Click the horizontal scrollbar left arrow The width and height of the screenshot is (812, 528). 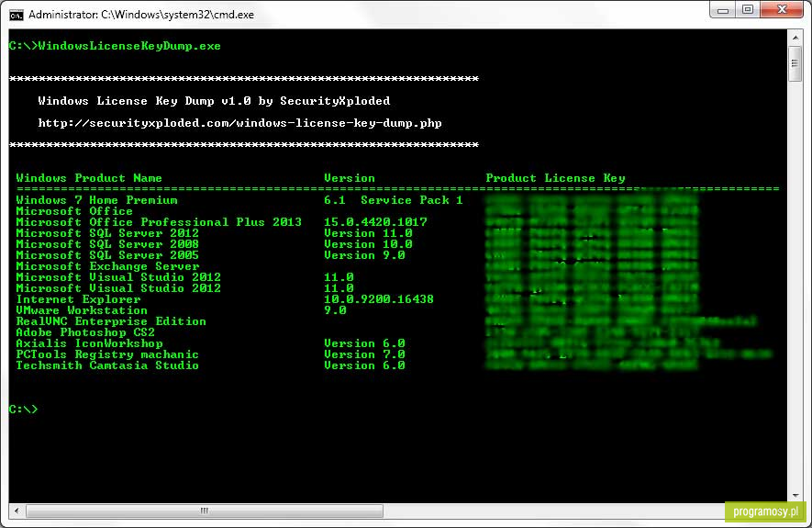tap(17, 511)
